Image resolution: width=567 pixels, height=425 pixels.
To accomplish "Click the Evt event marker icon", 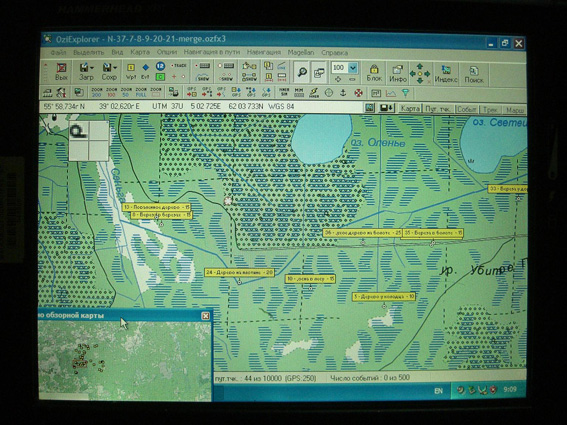I will coord(145,71).
